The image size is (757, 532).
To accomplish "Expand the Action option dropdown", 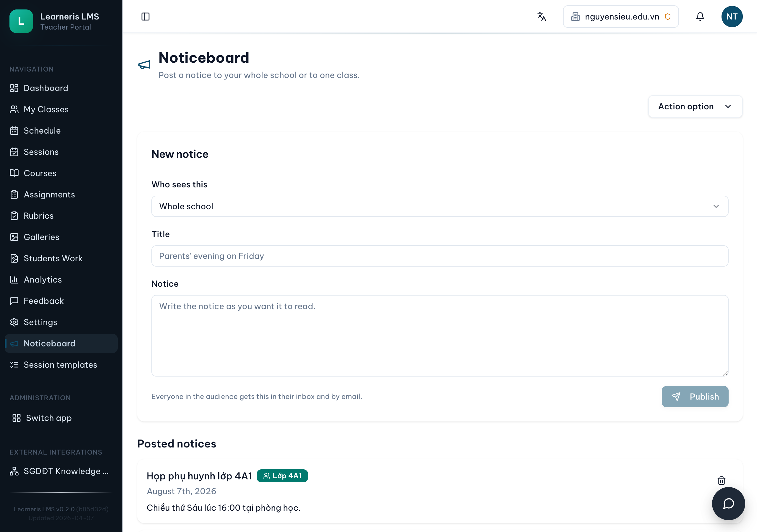I will tap(695, 106).
